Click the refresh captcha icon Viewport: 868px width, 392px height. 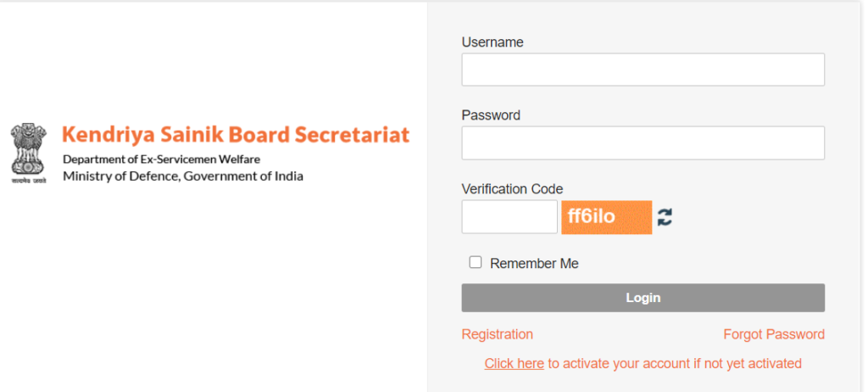click(665, 217)
